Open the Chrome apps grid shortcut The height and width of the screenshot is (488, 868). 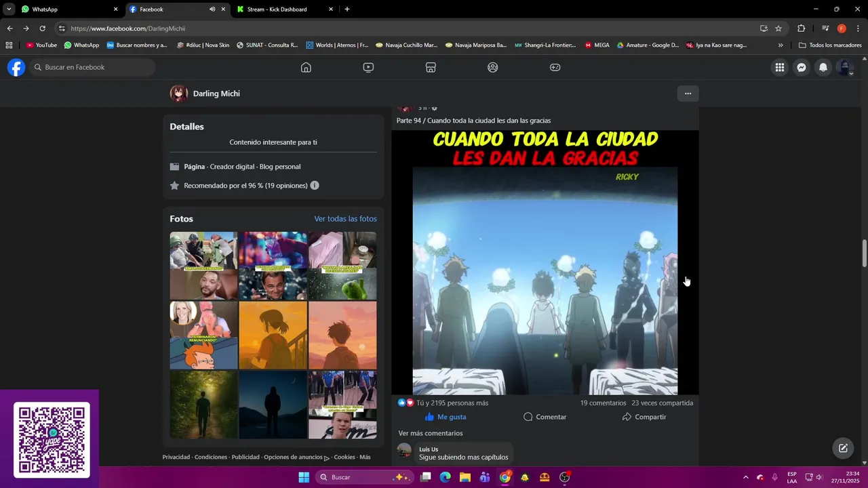pos(9,45)
